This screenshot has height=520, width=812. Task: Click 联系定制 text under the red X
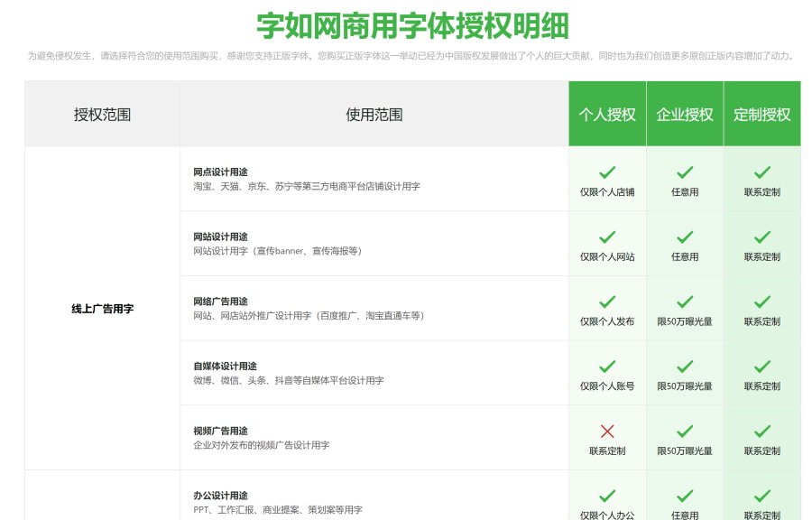[607, 450]
